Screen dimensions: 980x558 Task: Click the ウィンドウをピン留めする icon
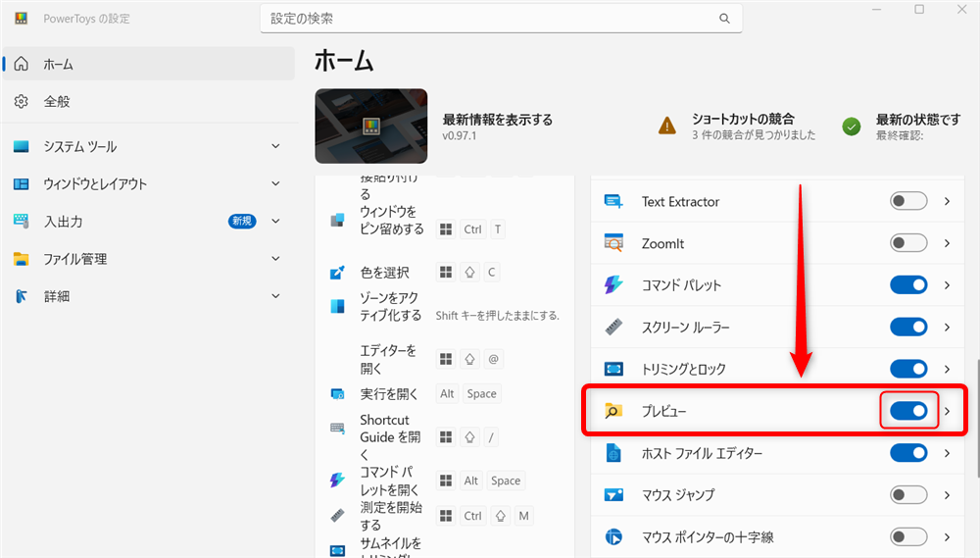click(337, 221)
